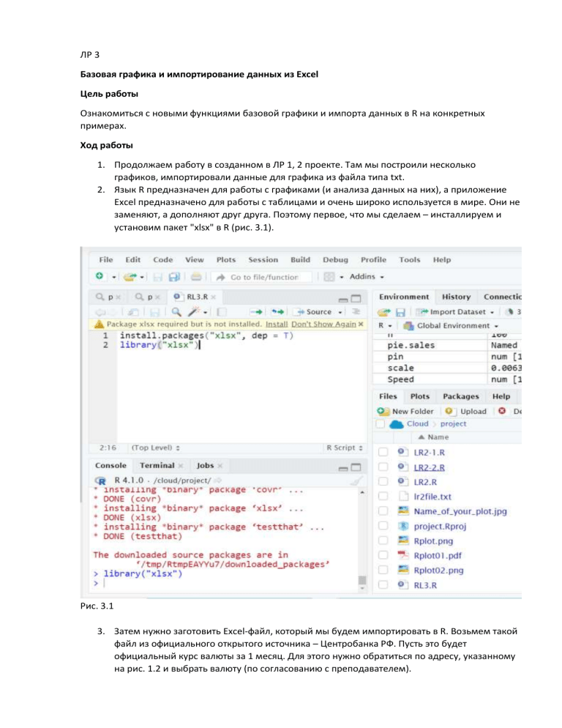Tick the checkbox for Name_of_your_plot.jpg
Screen dimensions: 562x728
coord(383,511)
